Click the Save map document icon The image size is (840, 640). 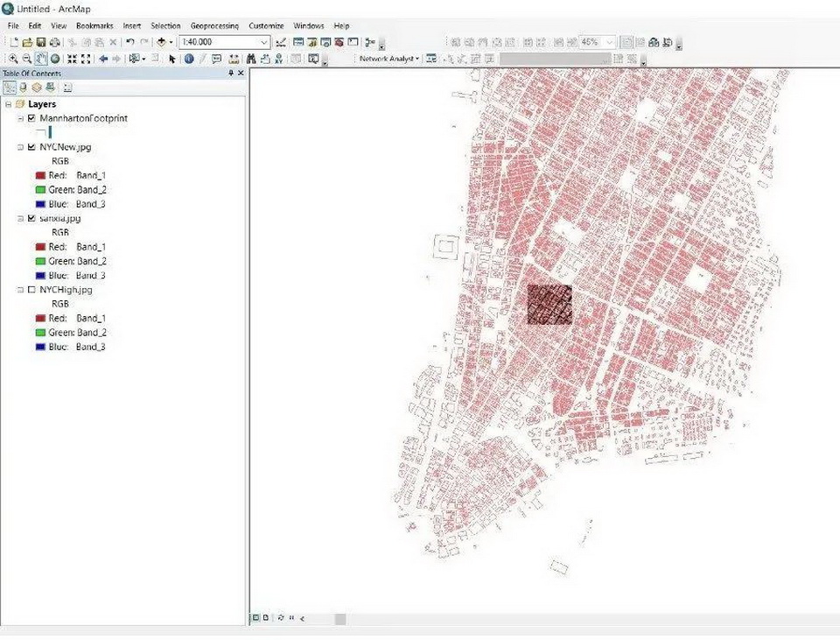(x=40, y=42)
